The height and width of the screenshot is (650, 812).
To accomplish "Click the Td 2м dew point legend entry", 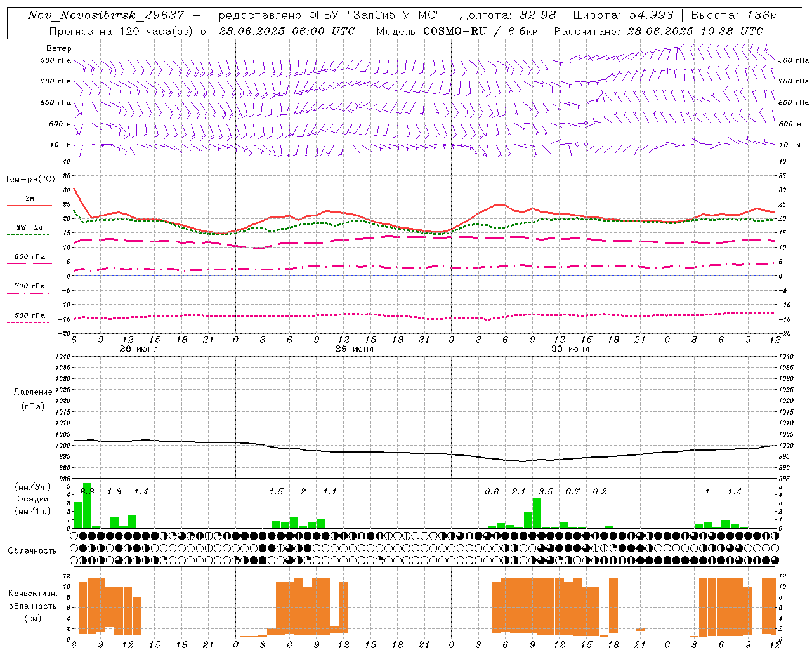I will pyautogui.click(x=30, y=227).
